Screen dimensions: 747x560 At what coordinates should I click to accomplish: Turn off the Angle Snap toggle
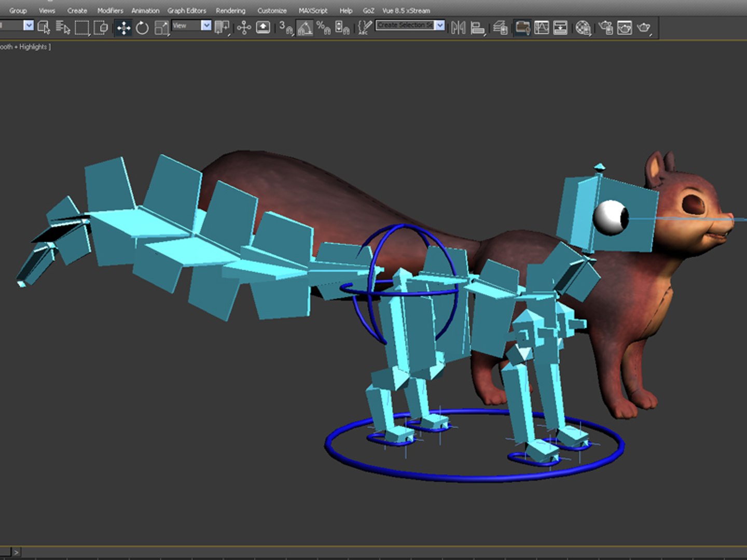pyautogui.click(x=305, y=27)
